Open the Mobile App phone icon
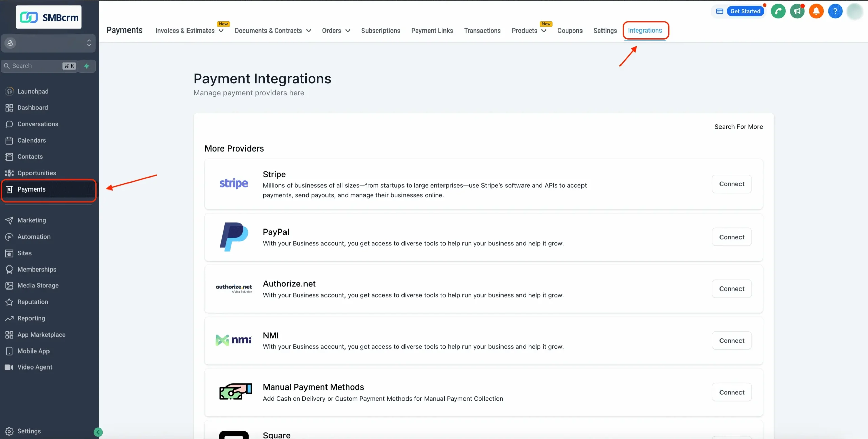 click(x=9, y=351)
